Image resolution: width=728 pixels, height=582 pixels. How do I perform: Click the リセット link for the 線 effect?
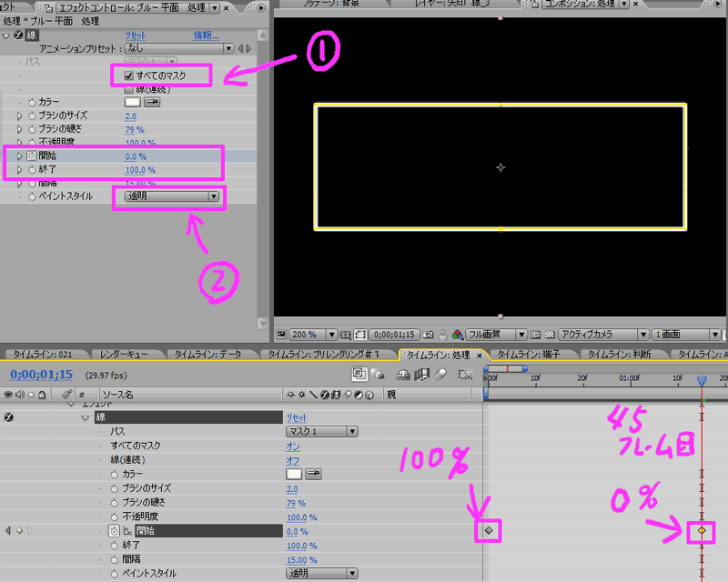pyautogui.click(x=136, y=34)
